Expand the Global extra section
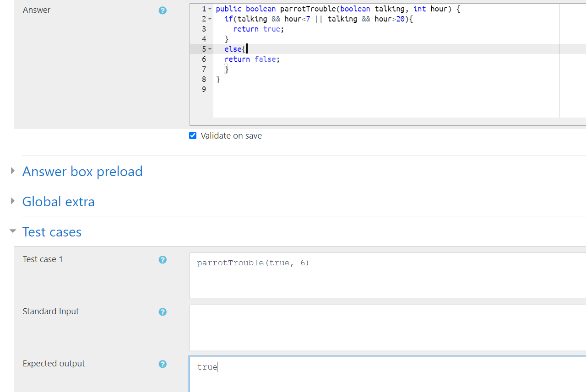586x392 pixels. pos(12,201)
